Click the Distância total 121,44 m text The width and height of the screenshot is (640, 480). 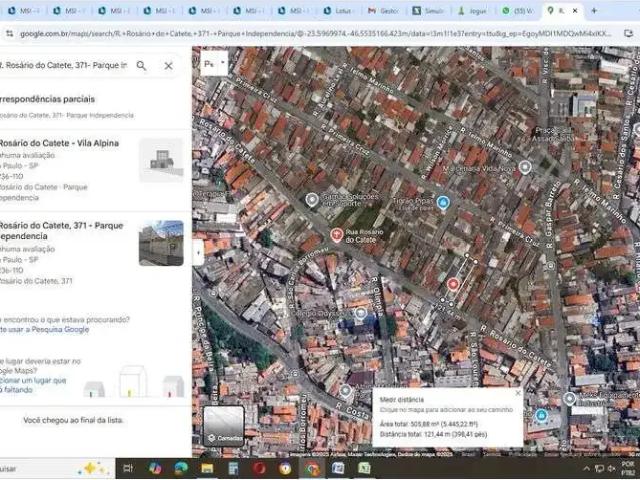pos(433,434)
